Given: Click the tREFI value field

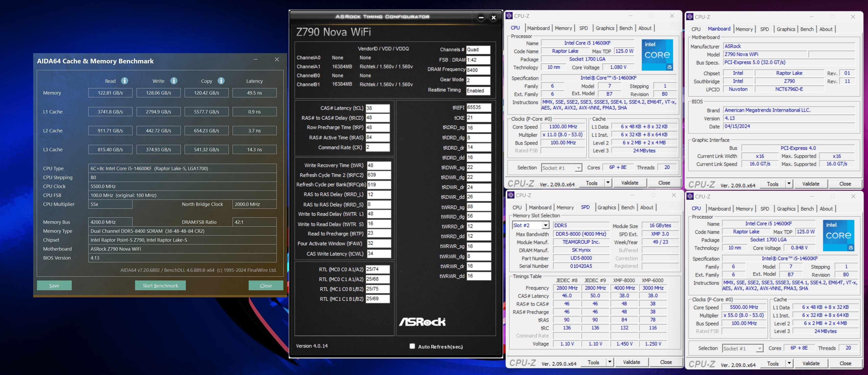Looking at the screenshot, I should (479, 108).
